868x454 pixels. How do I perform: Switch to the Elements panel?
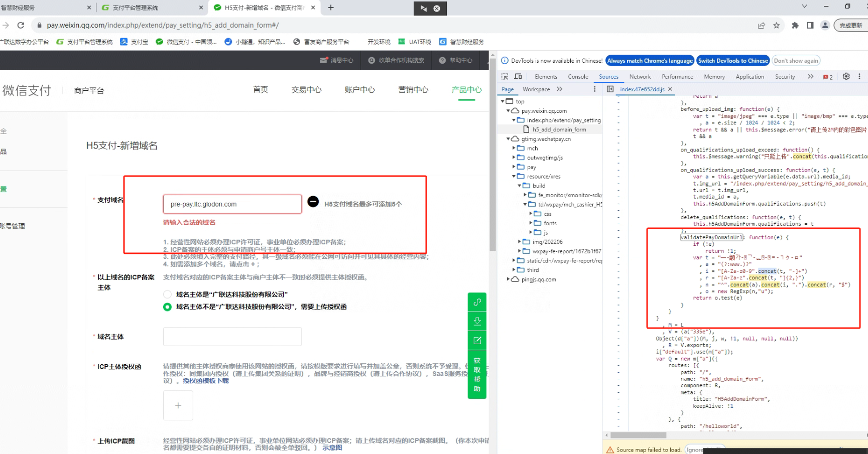point(546,77)
